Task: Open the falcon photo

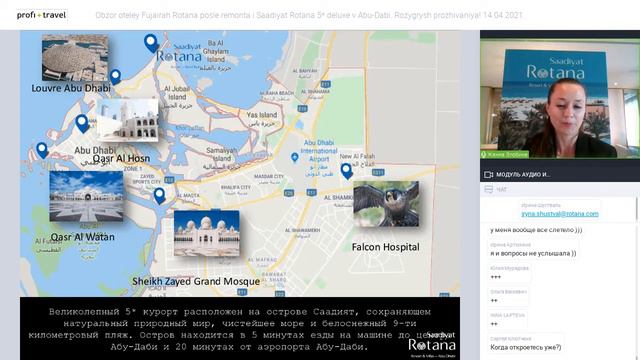Action: [x=386, y=204]
